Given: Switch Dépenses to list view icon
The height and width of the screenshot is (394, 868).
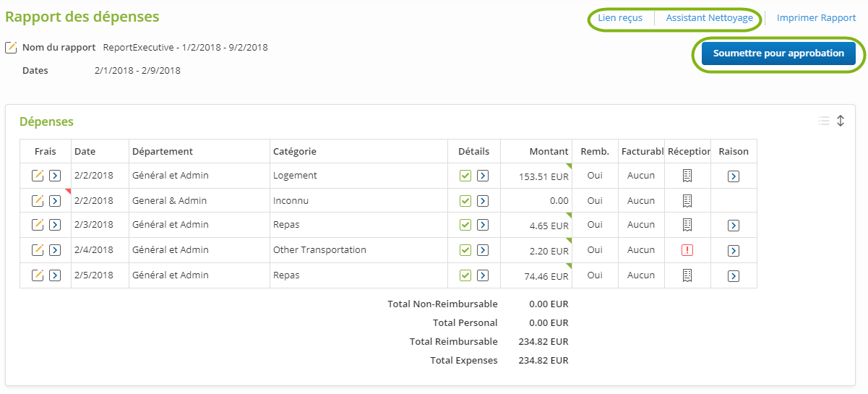Looking at the screenshot, I should (824, 121).
